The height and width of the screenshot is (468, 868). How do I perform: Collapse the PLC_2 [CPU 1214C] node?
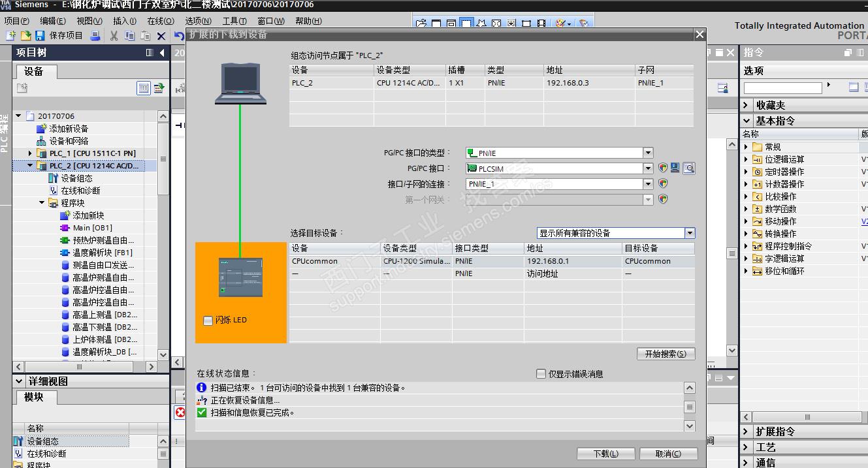(x=30, y=166)
